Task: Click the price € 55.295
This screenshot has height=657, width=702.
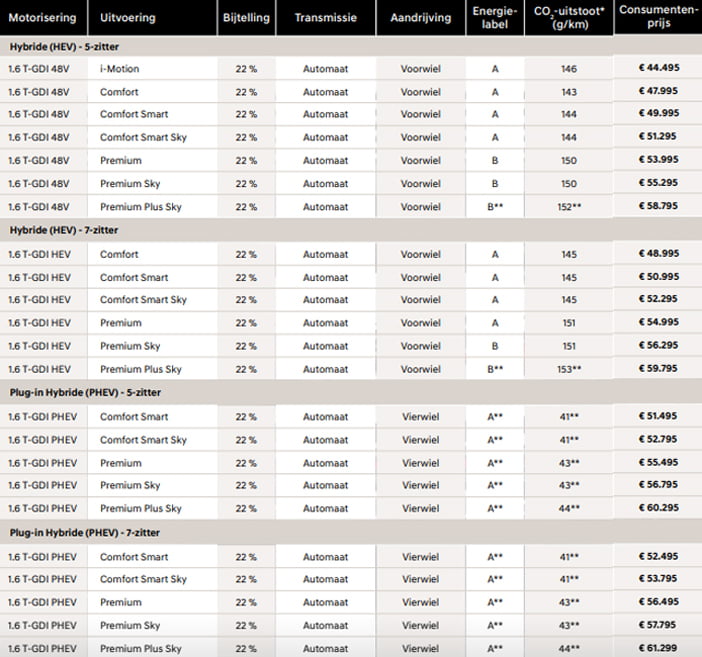Action: click(658, 183)
